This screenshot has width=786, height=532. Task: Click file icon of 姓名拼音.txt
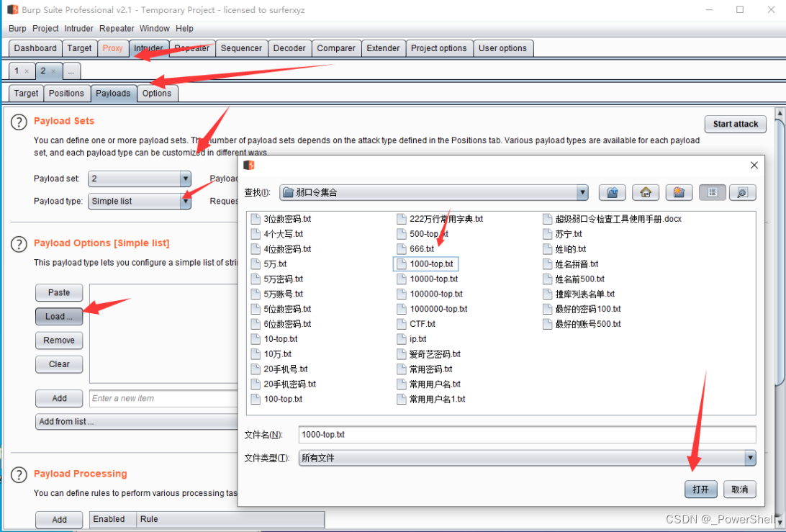547,263
